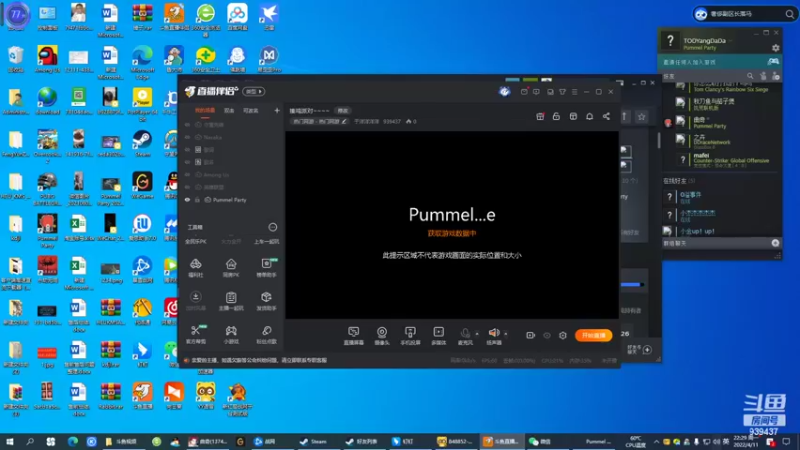Toggle the room lock icon
Viewport: 800px width, 450px height.
[x=556, y=116]
